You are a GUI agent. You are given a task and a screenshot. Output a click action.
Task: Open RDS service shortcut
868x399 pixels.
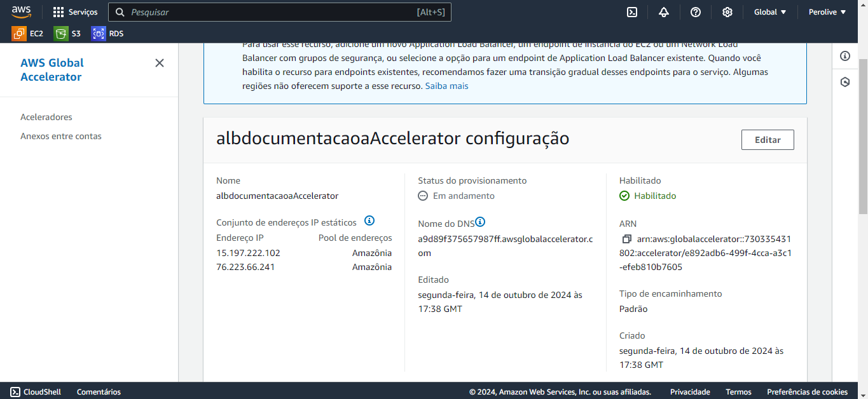107,34
